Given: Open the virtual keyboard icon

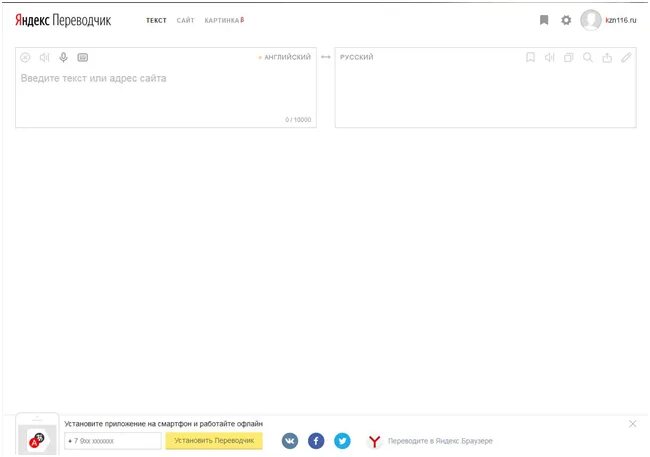Looking at the screenshot, I should (82, 58).
